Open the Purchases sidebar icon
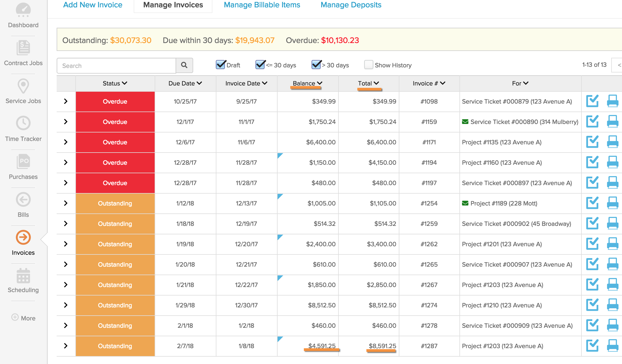 coord(23,161)
